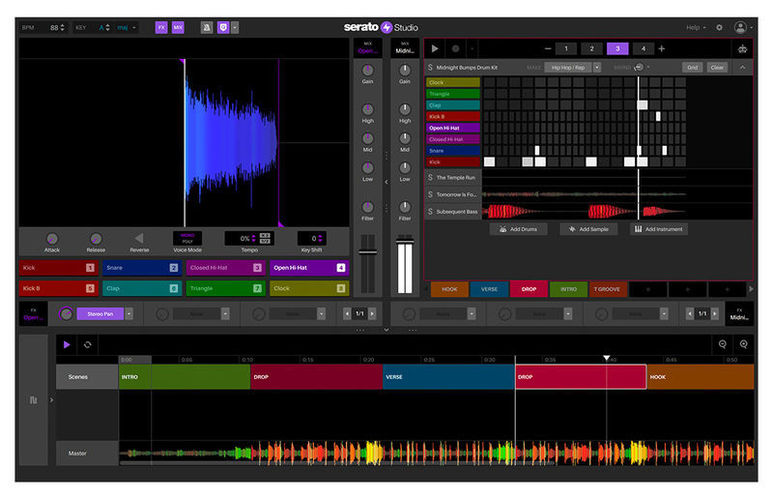Select the Clock row in sequencer
This screenshot has height=500, width=773.
point(453,82)
